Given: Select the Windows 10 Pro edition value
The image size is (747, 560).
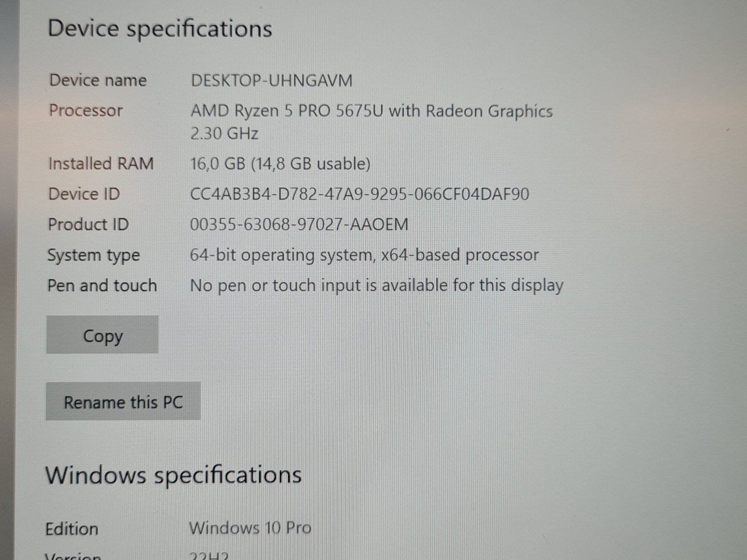Looking at the screenshot, I should pyautogui.click(x=250, y=528).
